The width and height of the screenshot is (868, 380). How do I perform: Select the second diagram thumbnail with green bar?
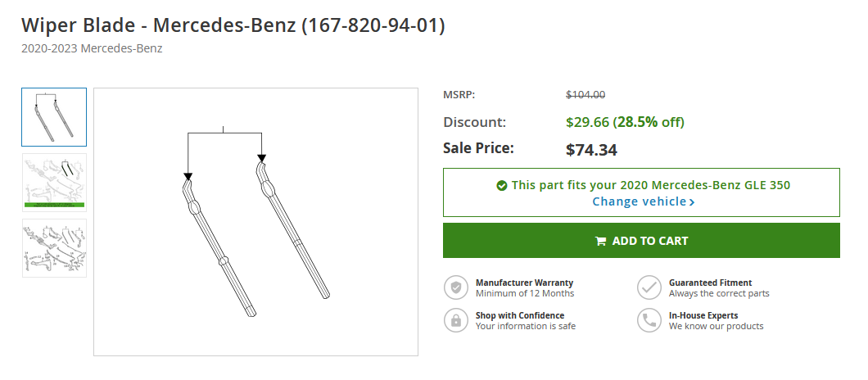(54, 183)
